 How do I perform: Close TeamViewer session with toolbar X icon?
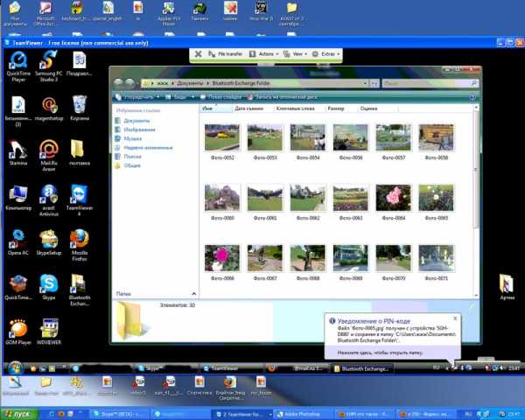click(x=199, y=54)
